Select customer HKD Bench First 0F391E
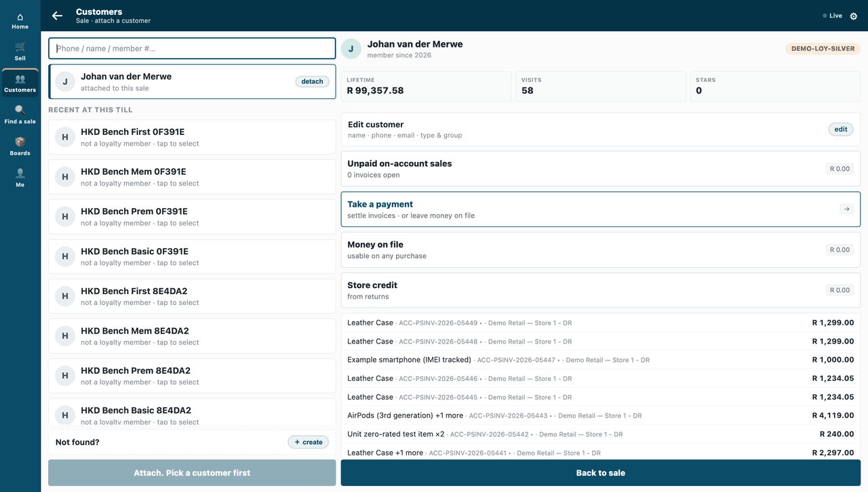This screenshot has width=868, height=492. pos(192,138)
